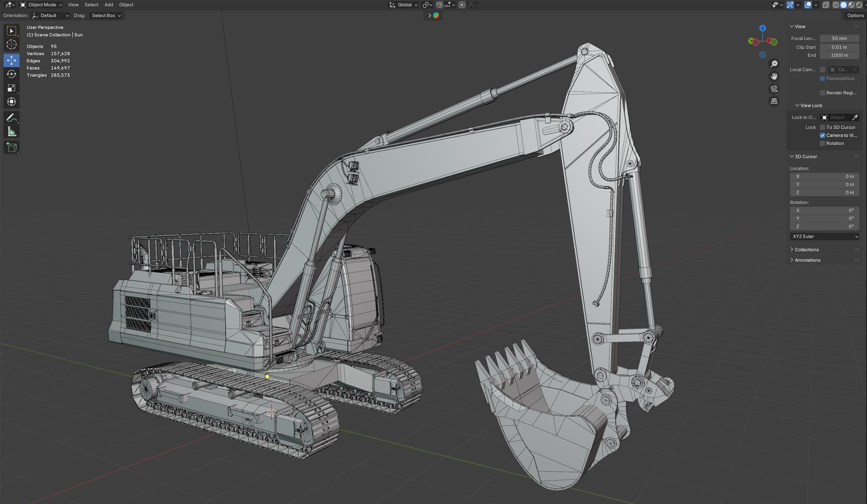Select the Annotate tool

point(12,118)
